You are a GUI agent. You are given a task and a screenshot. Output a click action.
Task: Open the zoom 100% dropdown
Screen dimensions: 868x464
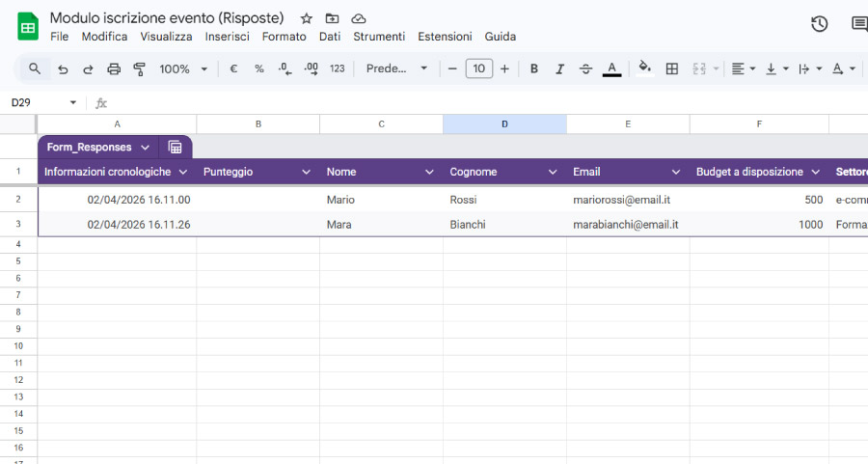(x=182, y=68)
